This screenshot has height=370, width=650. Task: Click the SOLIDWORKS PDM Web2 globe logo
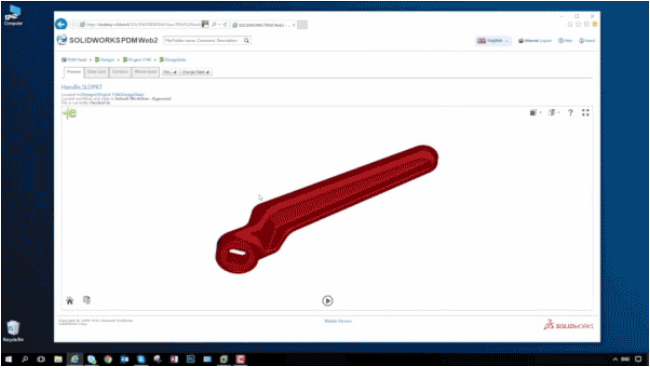[x=62, y=40]
